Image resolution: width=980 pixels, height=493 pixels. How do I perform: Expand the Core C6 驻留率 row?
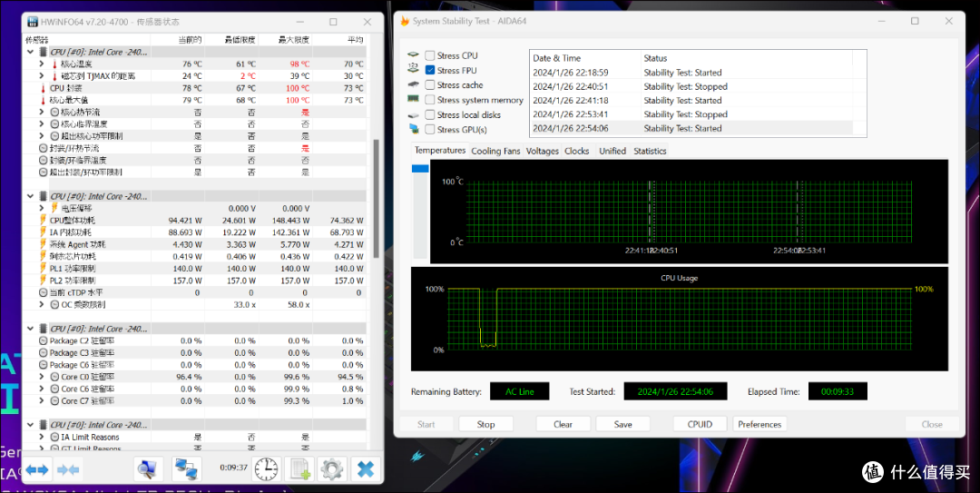[x=41, y=389]
